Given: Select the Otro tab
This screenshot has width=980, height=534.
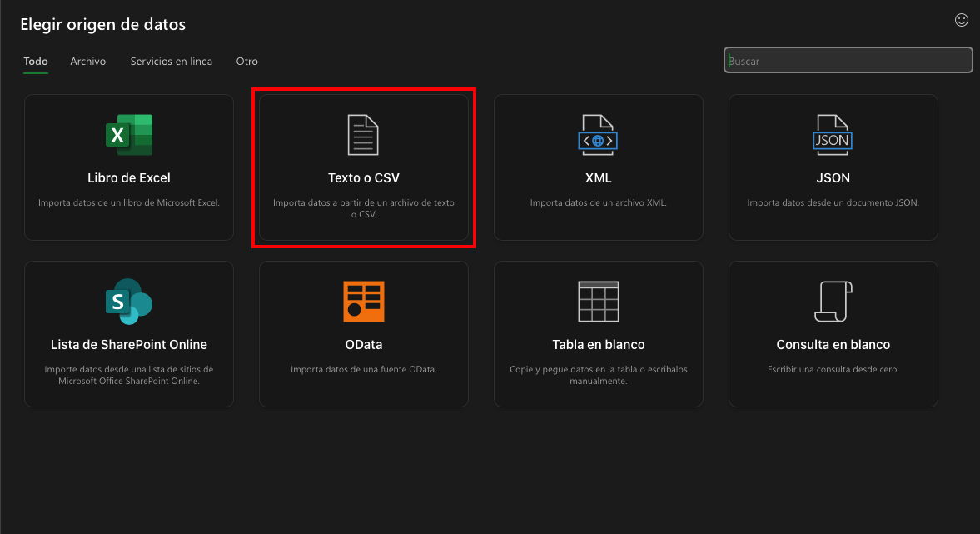Looking at the screenshot, I should coord(246,62).
